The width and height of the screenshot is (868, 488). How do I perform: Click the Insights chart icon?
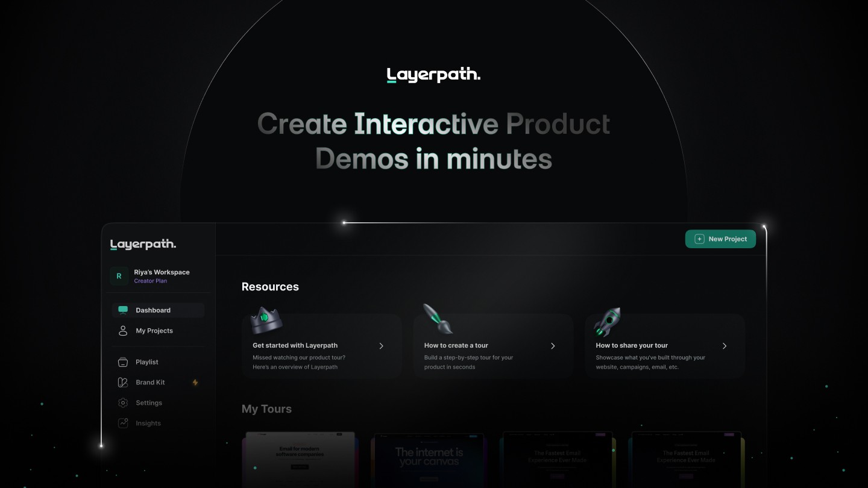[123, 424]
